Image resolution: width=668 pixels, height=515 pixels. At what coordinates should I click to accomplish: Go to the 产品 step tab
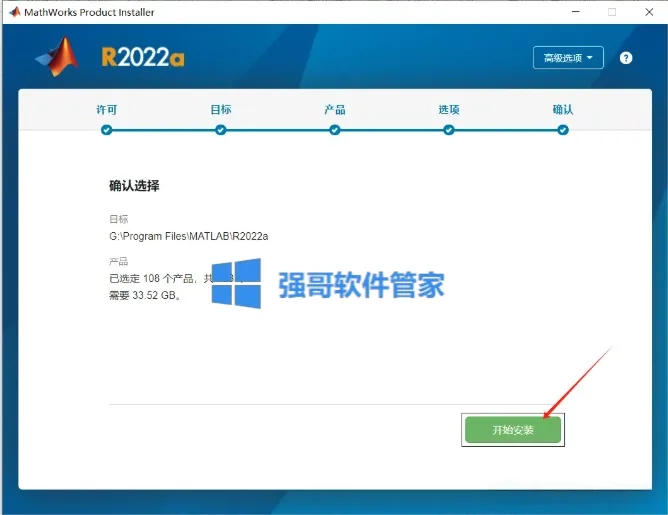pyautogui.click(x=335, y=110)
